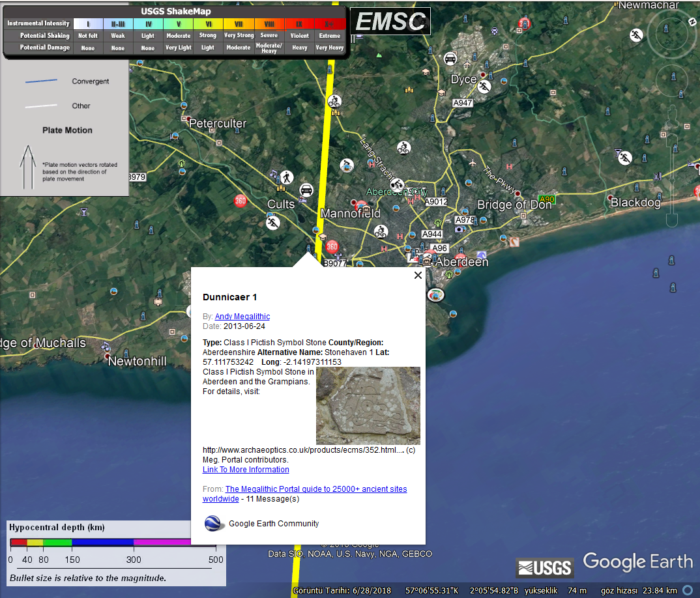
Task: Click the Newmachar place label
Action: [649, 5]
